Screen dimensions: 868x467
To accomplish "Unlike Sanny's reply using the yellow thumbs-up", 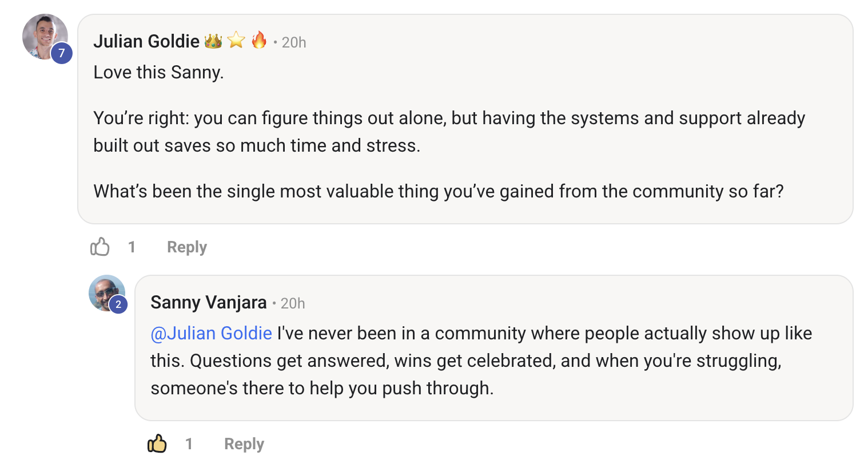I will (157, 444).
